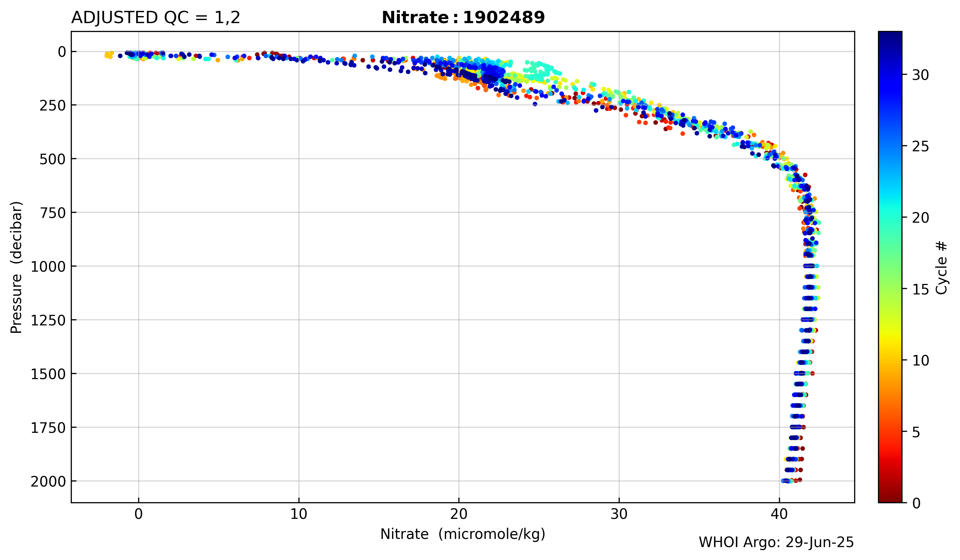Click the plot title 'Nitrate : 1902489'
Image resolution: width=960 pixels, height=560 pixels.
click(x=463, y=18)
